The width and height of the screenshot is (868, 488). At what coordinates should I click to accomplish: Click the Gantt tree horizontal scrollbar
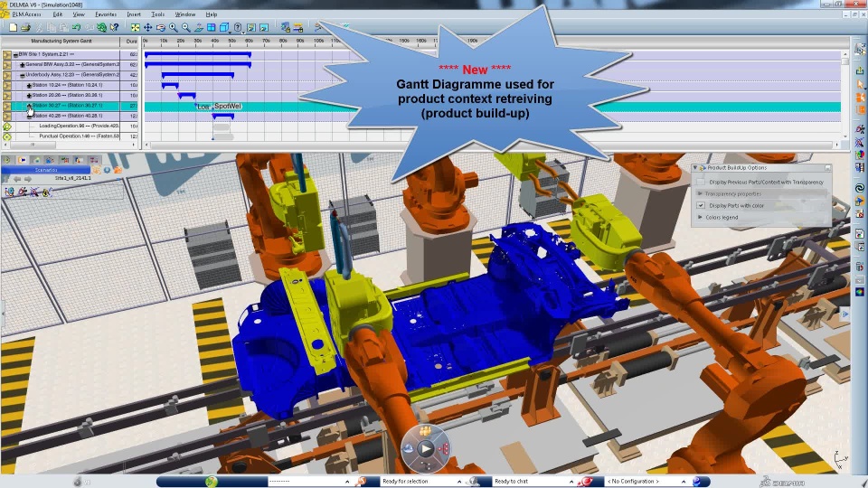point(33,145)
